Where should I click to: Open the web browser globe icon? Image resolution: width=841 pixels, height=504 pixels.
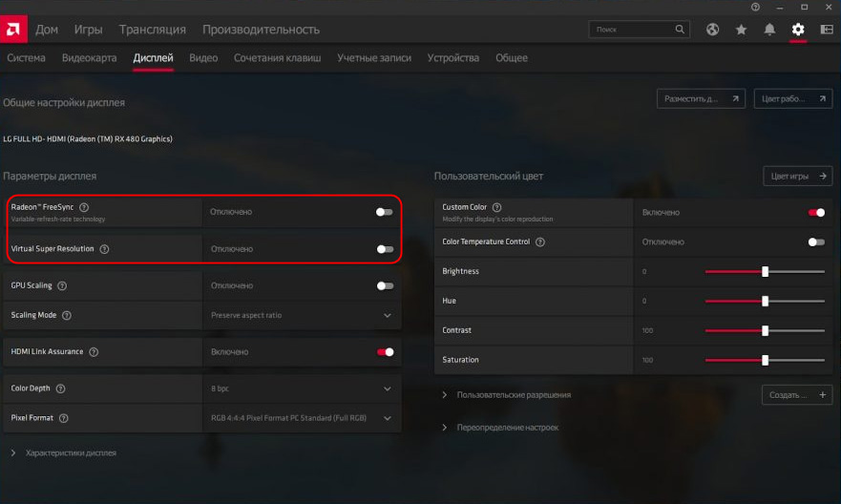(712, 30)
